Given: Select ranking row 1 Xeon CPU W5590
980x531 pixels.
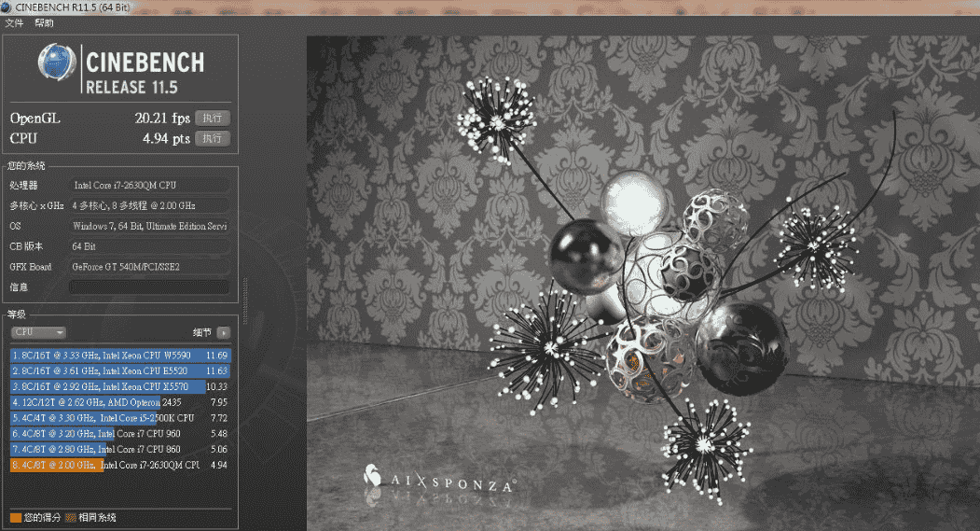Looking at the screenshot, I should pos(120,356).
